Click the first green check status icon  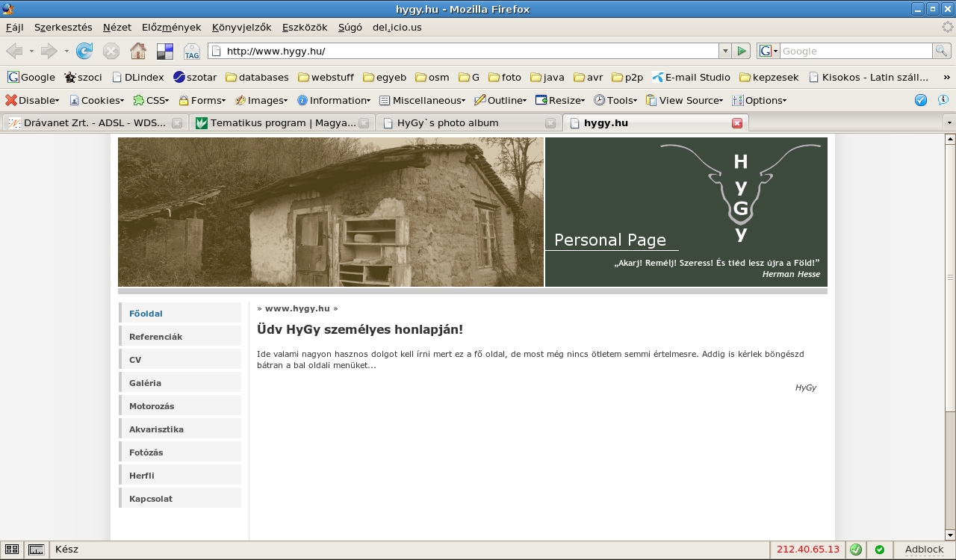(x=856, y=550)
